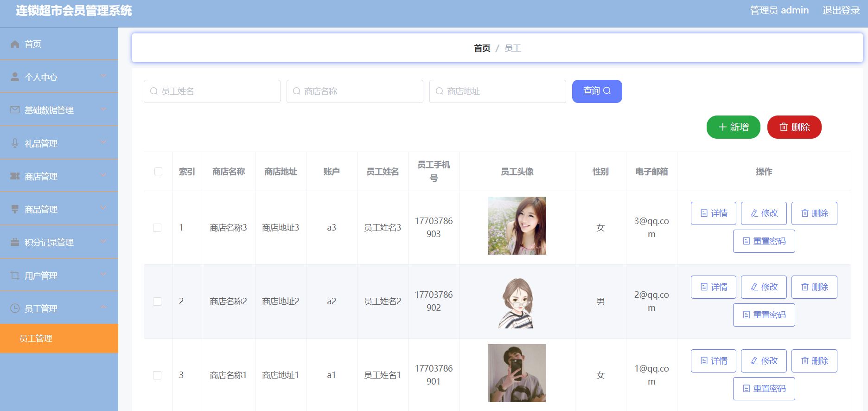The image size is (868, 411).
Task: Click the document icon of 重置密码 for 员工姓名1
Action: 746,389
